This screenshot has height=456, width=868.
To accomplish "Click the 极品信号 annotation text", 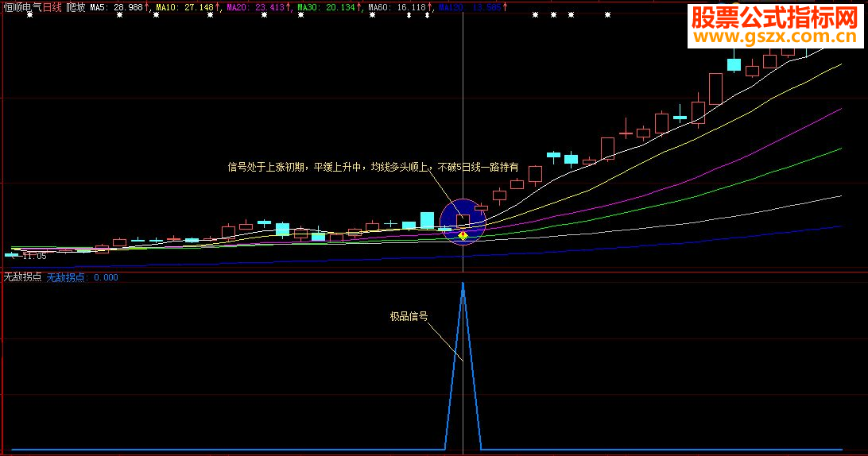I will click(x=409, y=316).
